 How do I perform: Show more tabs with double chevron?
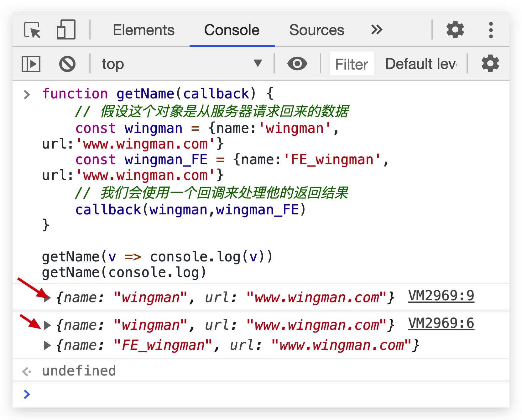(x=377, y=30)
